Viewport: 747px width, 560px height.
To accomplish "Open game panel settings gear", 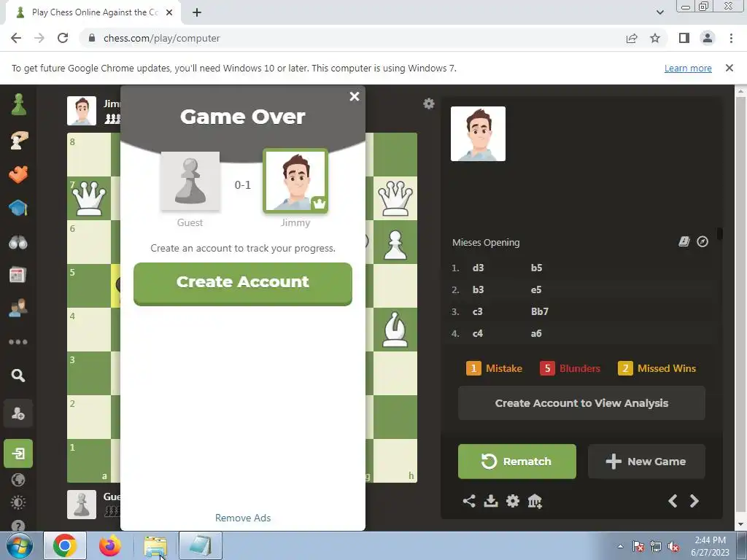I will 513,501.
